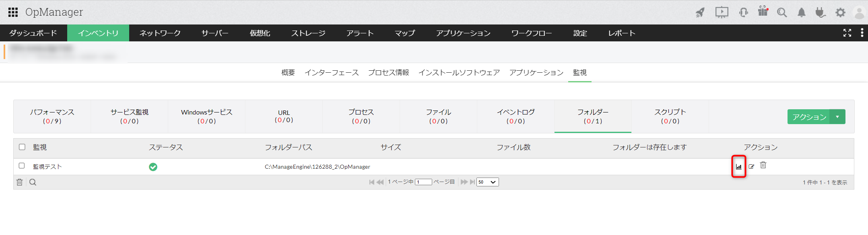Select the スクリプト monitor category
Viewport: 868px width, 235px height.
[670, 116]
